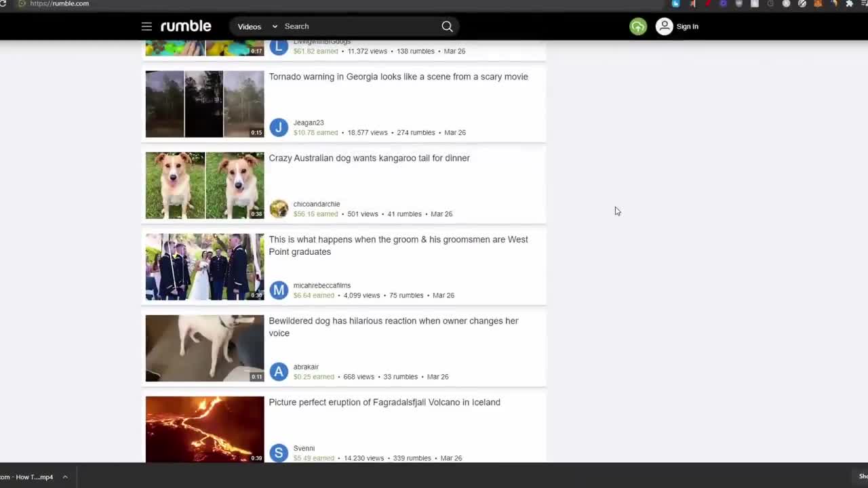Click the search magnifier icon
This screenshot has width=868, height=488.
pos(447,26)
